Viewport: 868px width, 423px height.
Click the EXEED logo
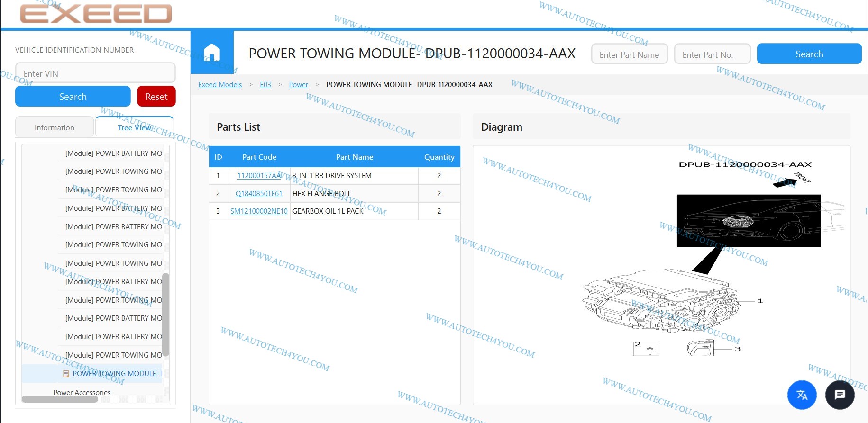(96, 14)
